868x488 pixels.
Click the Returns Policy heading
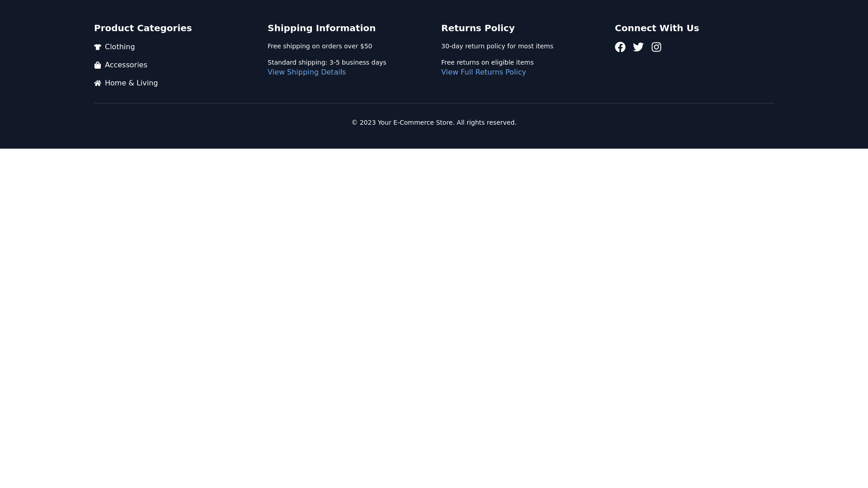tap(478, 28)
